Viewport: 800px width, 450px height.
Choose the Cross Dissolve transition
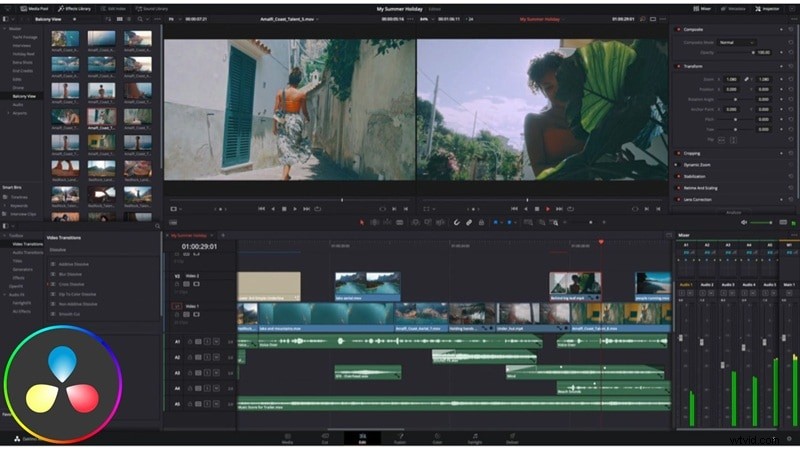(71, 284)
